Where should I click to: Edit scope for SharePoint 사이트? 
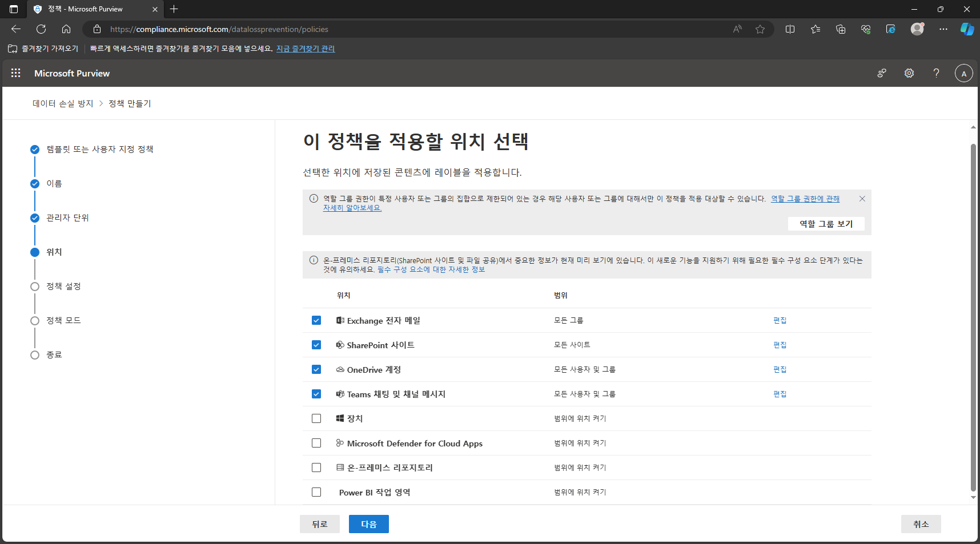click(780, 345)
